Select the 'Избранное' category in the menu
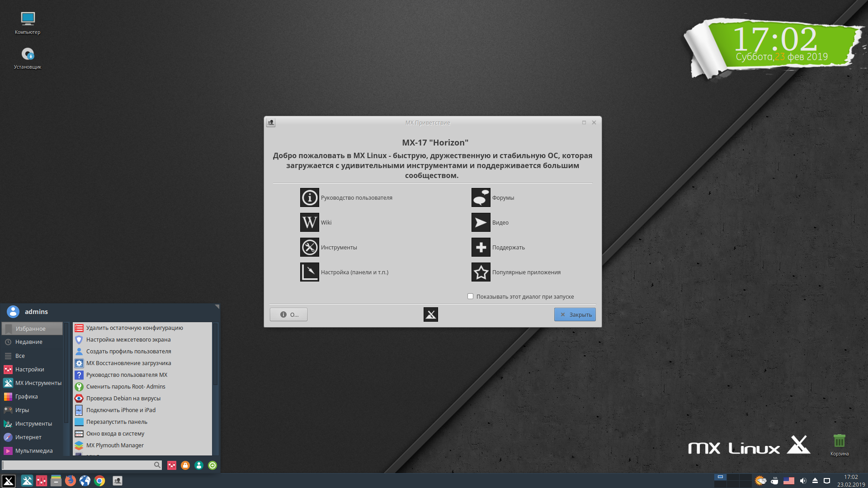This screenshot has height=488, width=868. tap(32, 328)
